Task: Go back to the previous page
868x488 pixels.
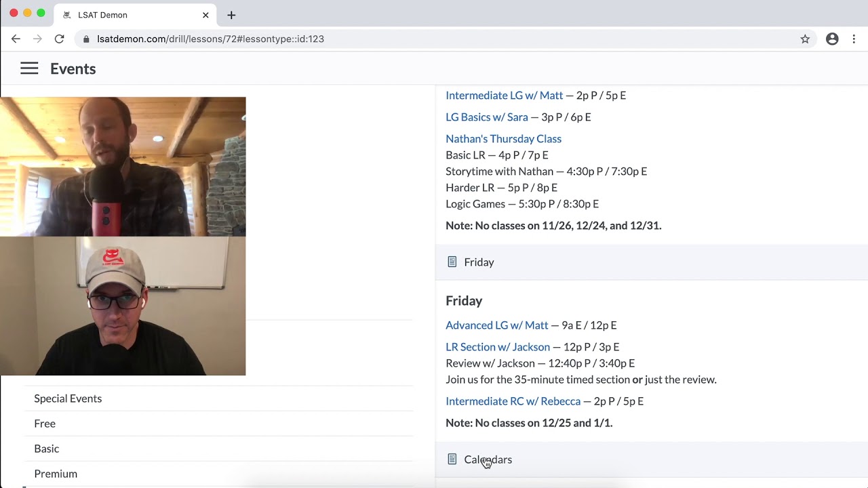Action: [x=16, y=39]
